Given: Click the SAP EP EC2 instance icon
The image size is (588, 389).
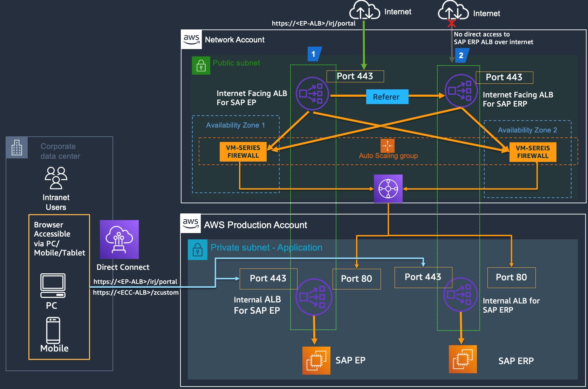Looking at the screenshot, I should (x=316, y=360).
